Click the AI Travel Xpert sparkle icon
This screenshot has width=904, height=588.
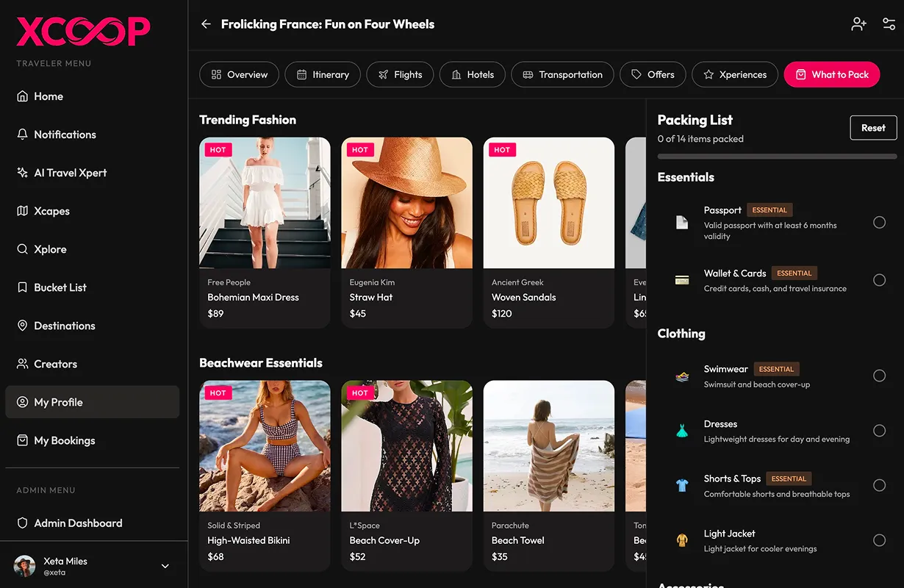click(22, 173)
